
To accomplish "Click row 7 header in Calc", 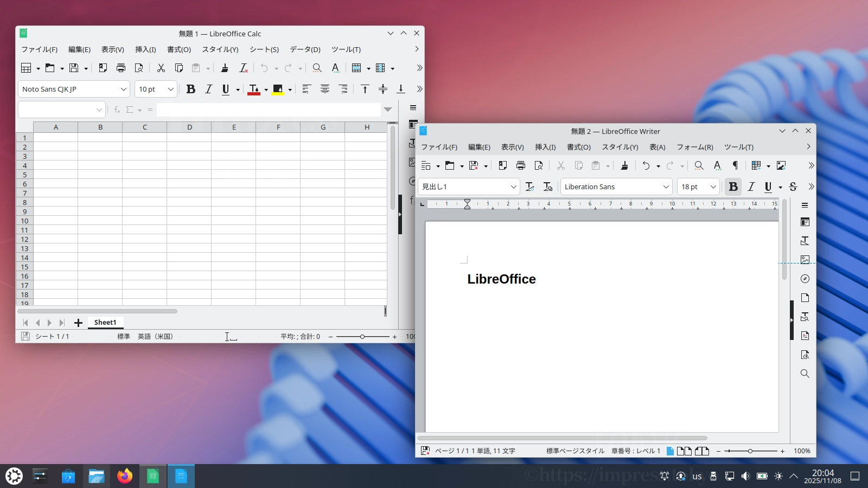I will (24, 193).
